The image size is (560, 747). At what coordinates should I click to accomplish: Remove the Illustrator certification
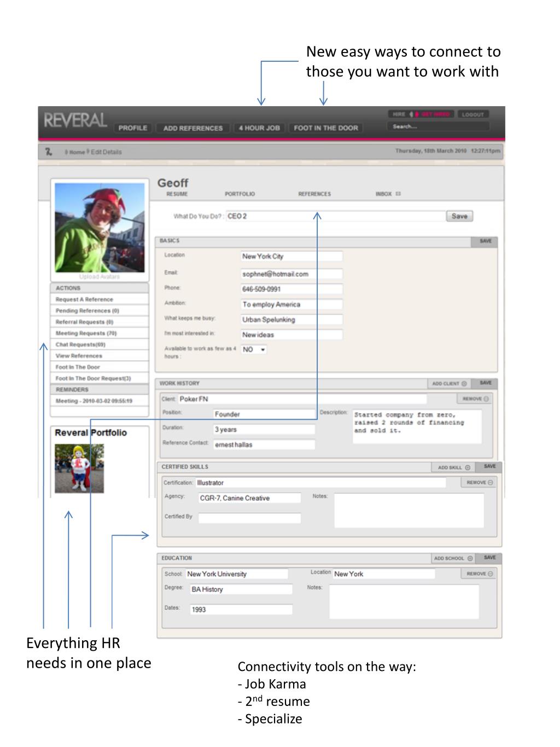pos(480,483)
